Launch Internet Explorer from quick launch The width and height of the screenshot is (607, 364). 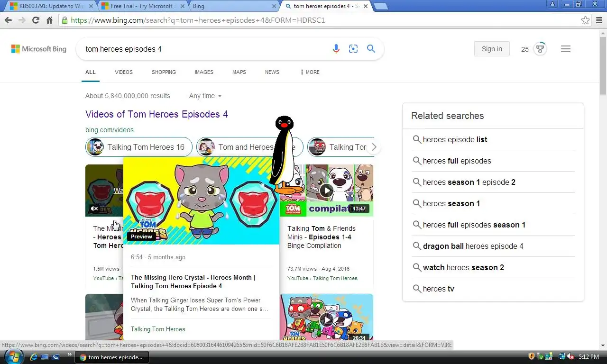click(x=34, y=357)
